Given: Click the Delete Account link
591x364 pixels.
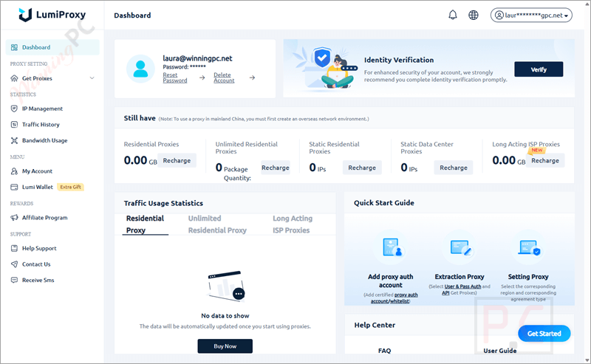Looking at the screenshot, I should [224, 78].
